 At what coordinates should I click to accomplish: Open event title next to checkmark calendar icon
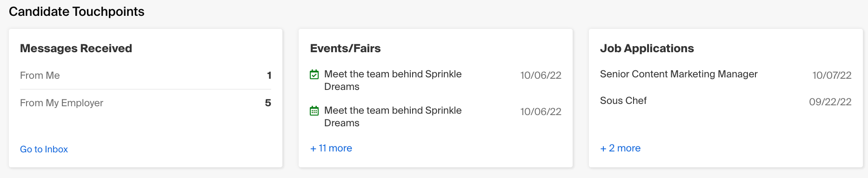[x=393, y=80]
